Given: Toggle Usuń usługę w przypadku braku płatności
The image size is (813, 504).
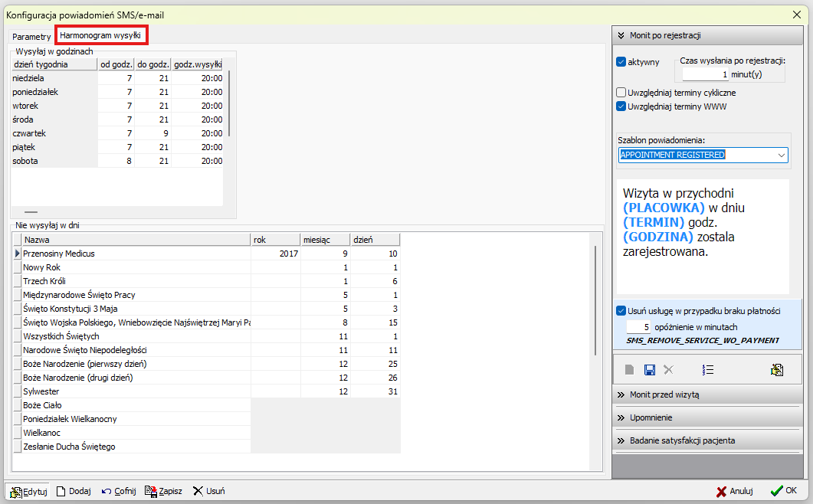Looking at the screenshot, I should tap(621, 311).
